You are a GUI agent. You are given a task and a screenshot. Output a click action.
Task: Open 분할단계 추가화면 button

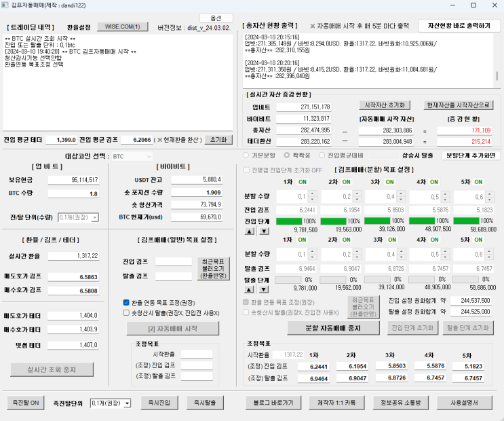tap(471, 155)
